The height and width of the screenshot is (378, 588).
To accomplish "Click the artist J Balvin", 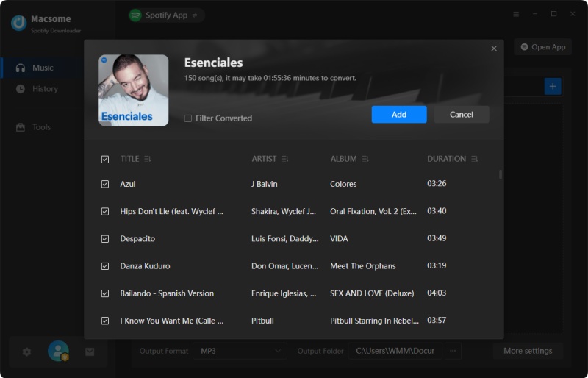I will pos(265,185).
